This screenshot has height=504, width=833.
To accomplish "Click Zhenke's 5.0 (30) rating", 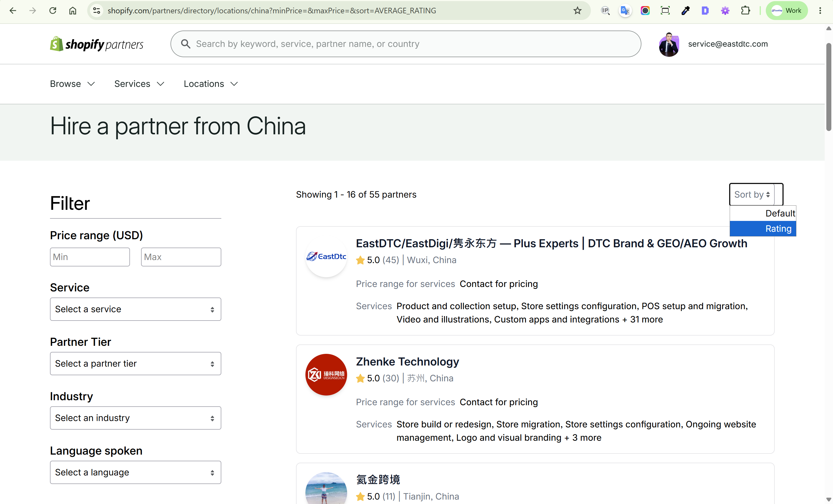I will pyautogui.click(x=377, y=378).
